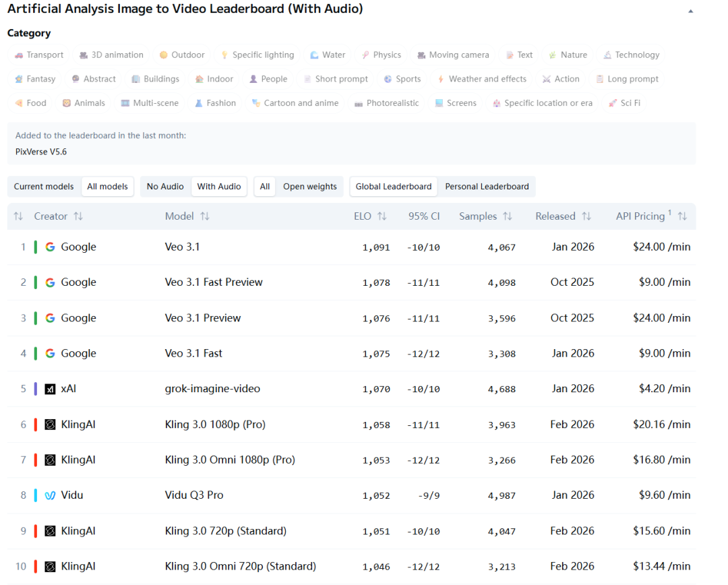Switch to No Audio toggle
The image size is (728, 585).
[x=165, y=187]
